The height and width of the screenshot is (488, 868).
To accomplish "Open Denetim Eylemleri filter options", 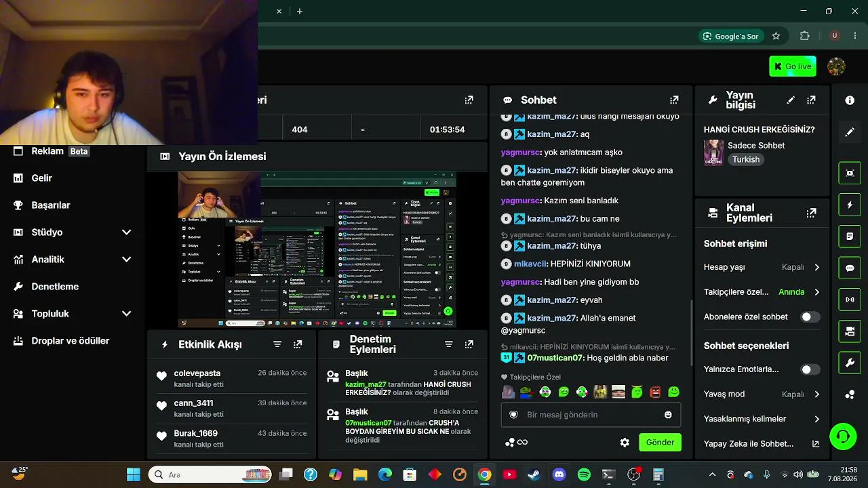I will pyautogui.click(x=448, y=344).
